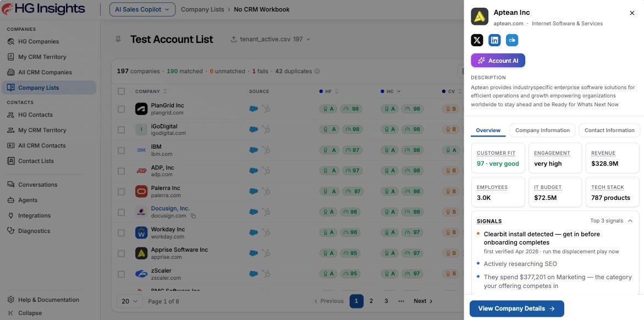Sort by the CV column
This screenshot has height=320, width=644.
[452, 91]
